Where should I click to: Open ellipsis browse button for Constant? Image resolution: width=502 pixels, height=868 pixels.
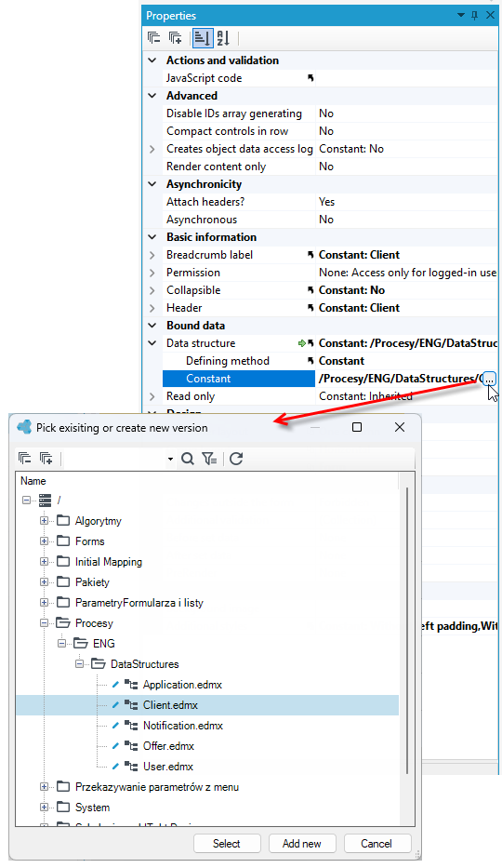[x=489, y=380]
